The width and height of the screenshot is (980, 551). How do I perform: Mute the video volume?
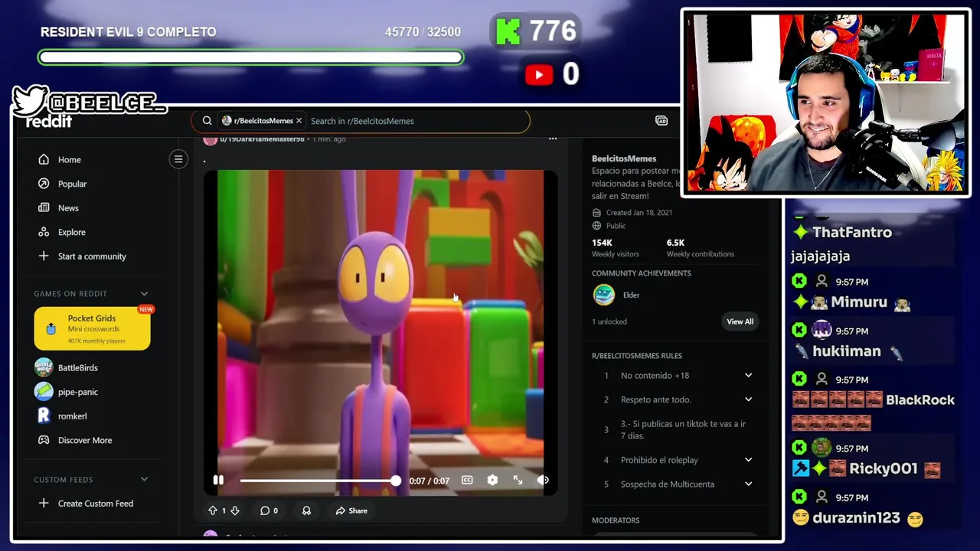coord(543,480)
